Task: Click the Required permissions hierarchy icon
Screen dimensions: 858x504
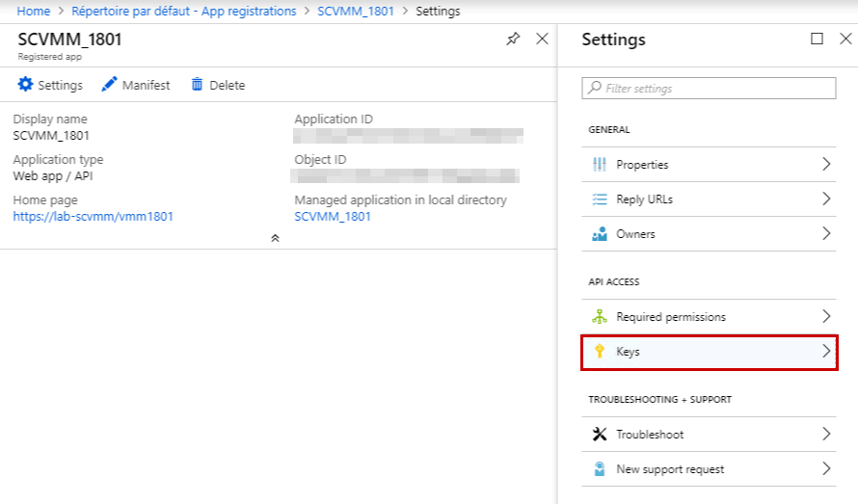Action: [x=600, y=316]
